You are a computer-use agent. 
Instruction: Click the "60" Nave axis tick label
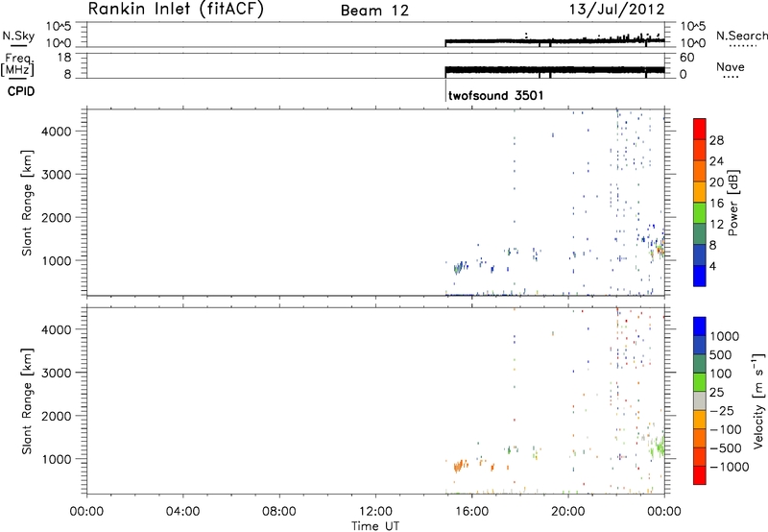[x=686, y=58]
